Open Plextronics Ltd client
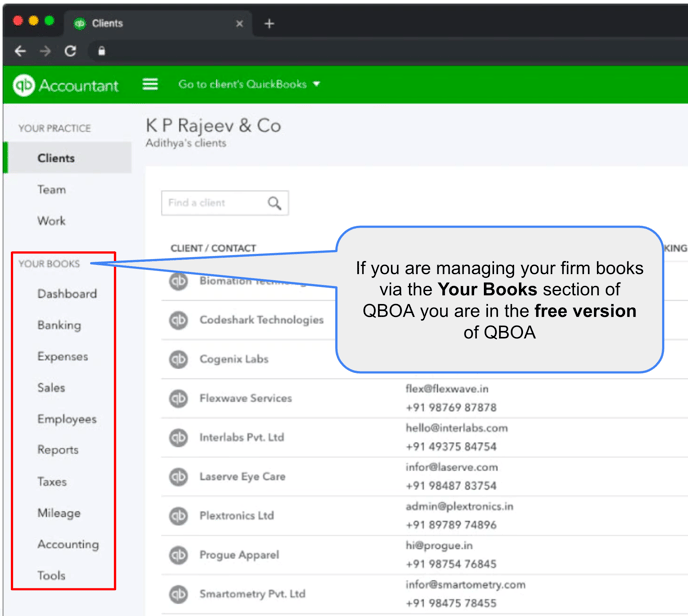Image resolution: width=688 pixels, height=616 pixels. pos(237,516)
